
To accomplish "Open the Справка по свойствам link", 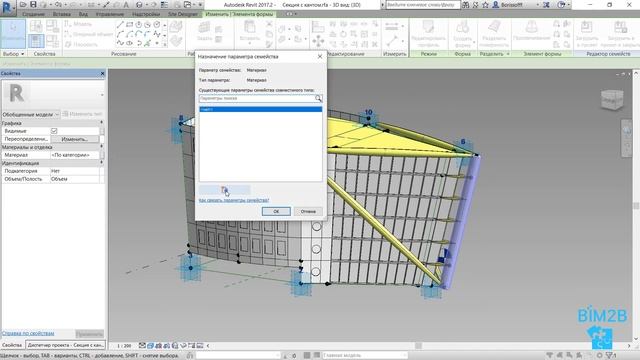I will (x=28, y=333).
